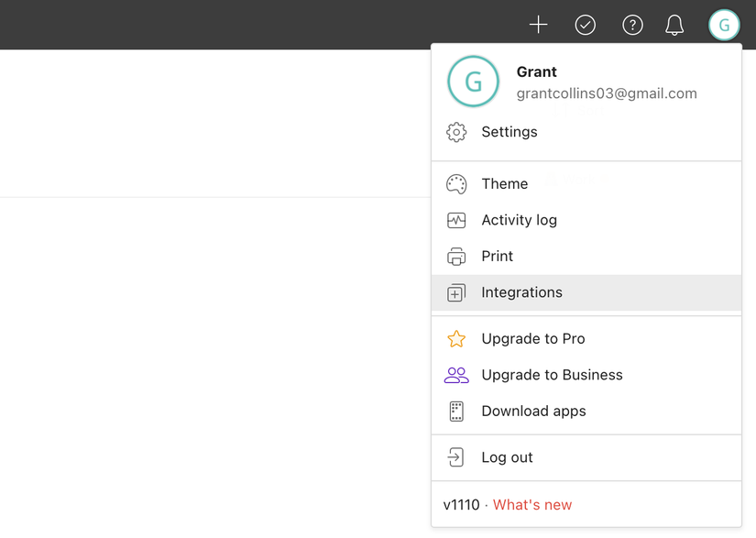Viewport: 756px width, 538px height.
Task: Click the Settings gear icon
Action: tap(456, 132)
